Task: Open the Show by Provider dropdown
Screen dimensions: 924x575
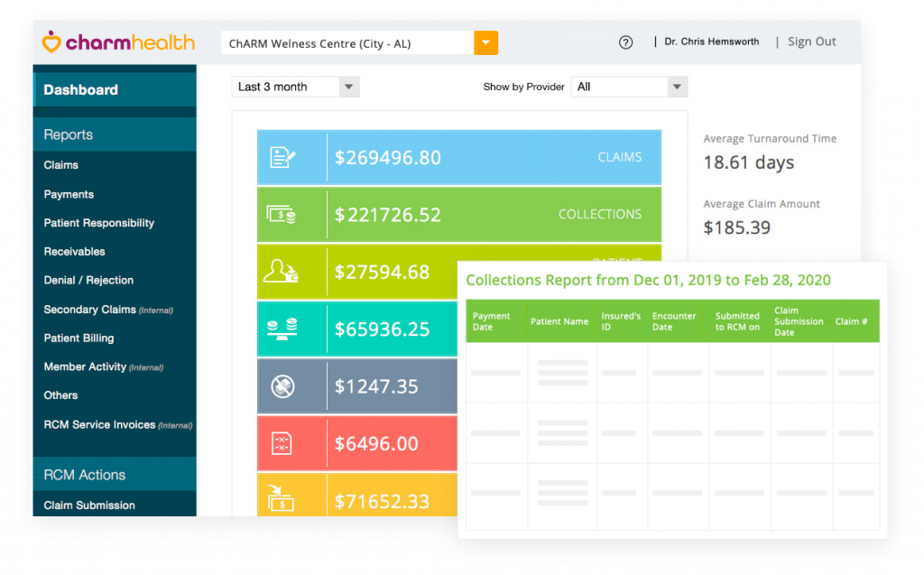Action: (629, 87)
